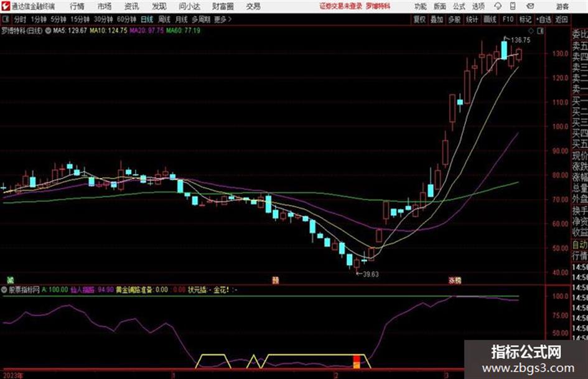
Task: Click the 通达信 app logo icon
Action: pyautogui.click(x=5, y=6)
